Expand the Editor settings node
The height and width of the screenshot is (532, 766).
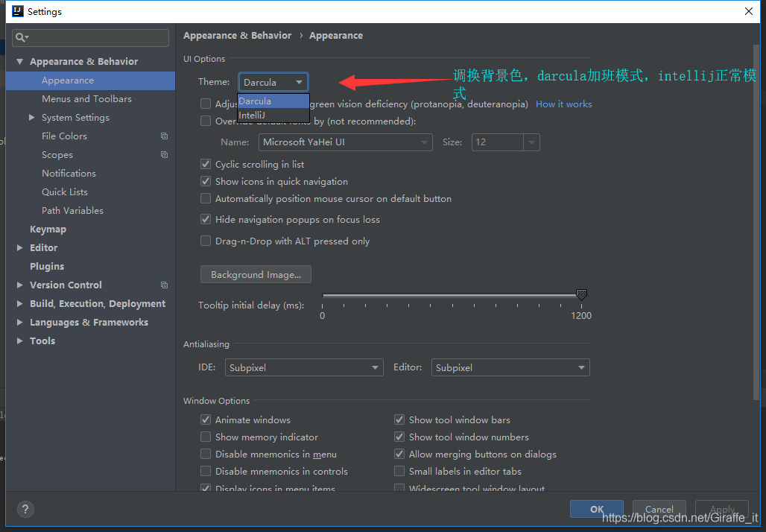click(19, 247)
